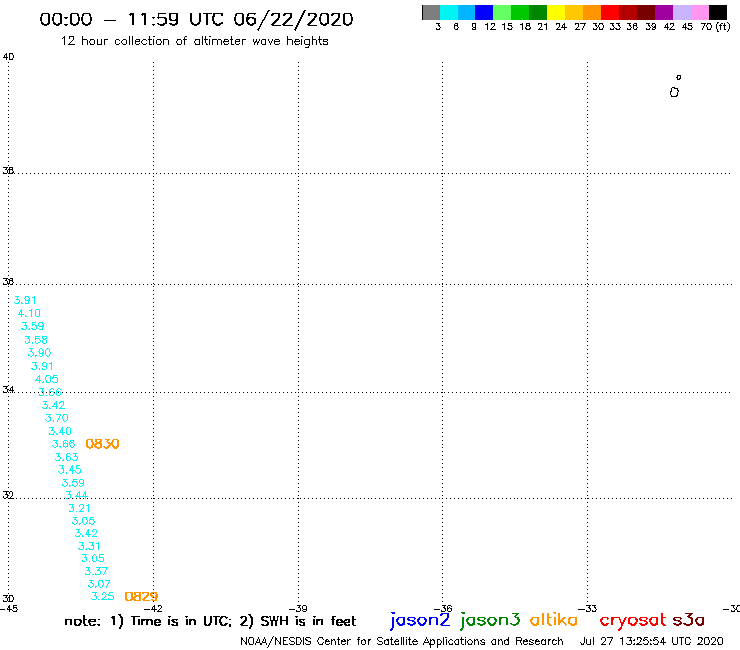Click the 70 (ft) scale label
This screenshot has height=650, width=740.
tap(715, 27)
